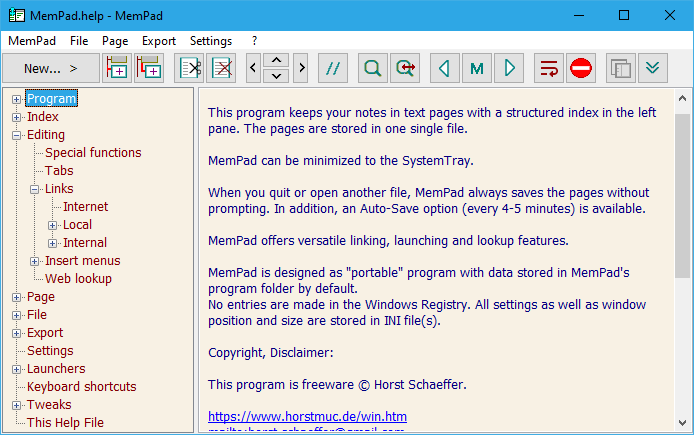Collapse the Editing tree node
Screen dimensions: 694x435
(16, 135)
